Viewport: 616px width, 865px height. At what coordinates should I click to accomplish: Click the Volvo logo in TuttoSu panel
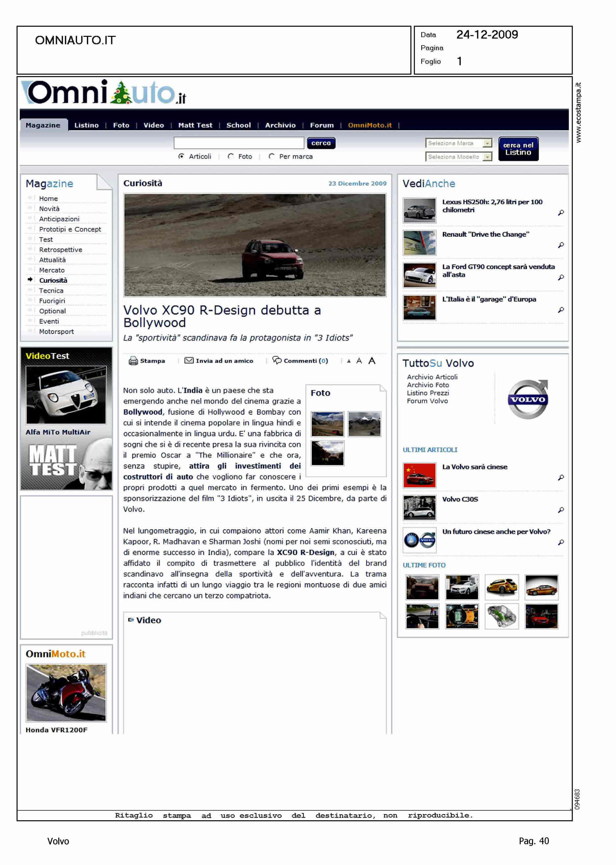click(527, 399)
